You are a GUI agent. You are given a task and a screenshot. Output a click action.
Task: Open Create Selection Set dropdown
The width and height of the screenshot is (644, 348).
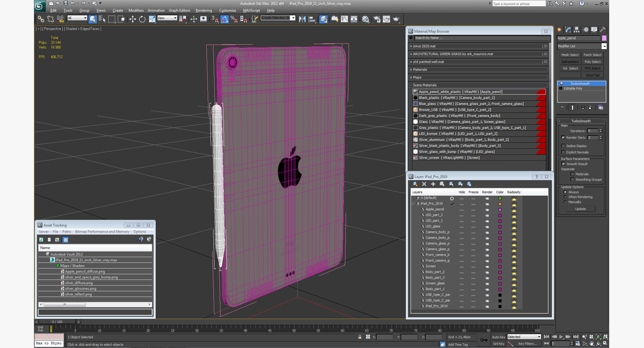[293, 18]
